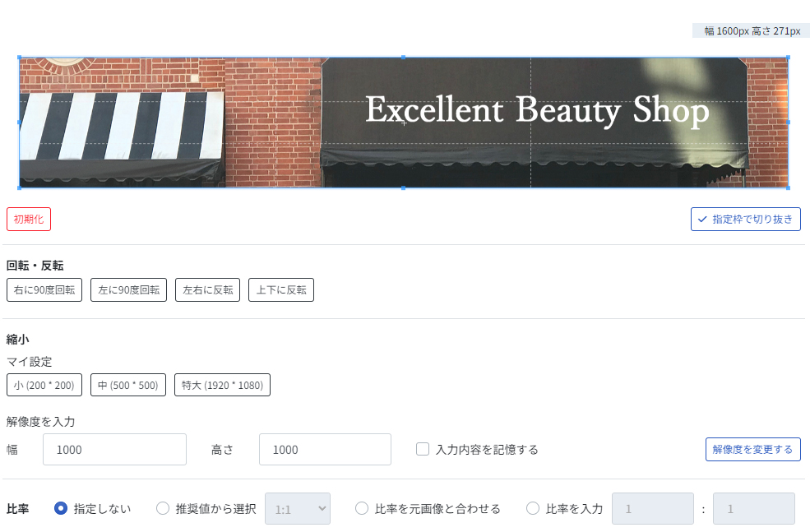
Task: Click the 比率 label
Action: (17, 509)
